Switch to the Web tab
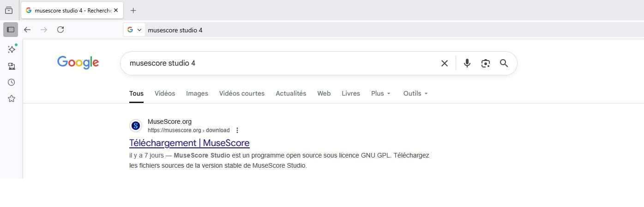This screenshot has width=644, height=207. tap(324, 93)
